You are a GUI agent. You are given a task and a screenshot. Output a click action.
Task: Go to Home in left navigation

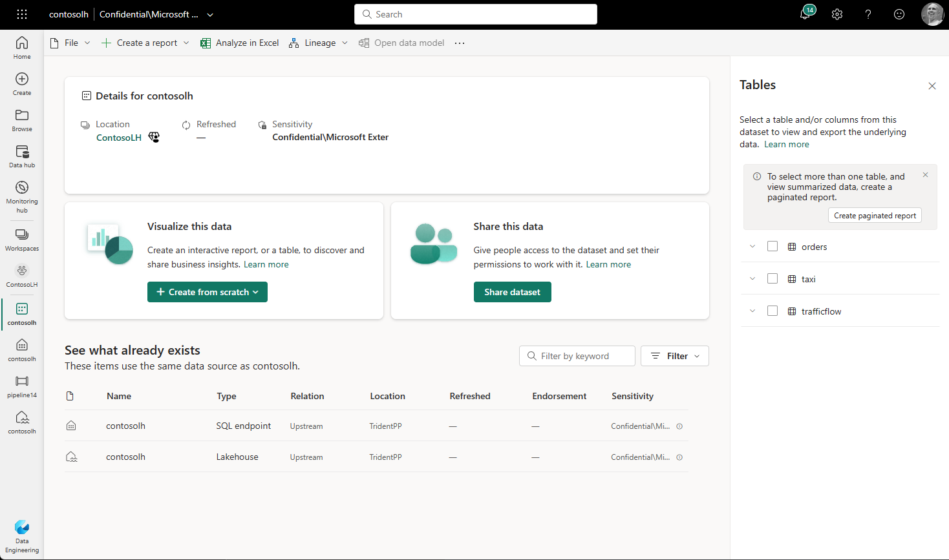tap(22, 48)
